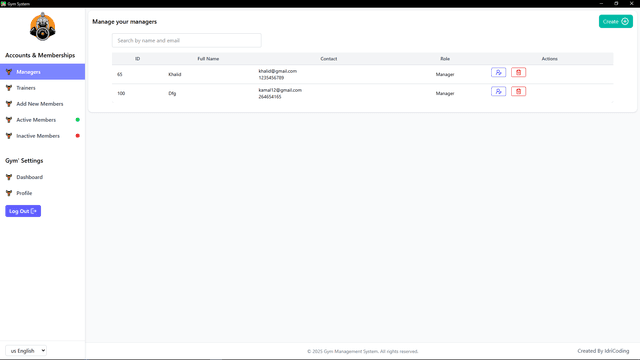Image resolution: width=640 pixels, height=360 pixels.
Task: Click ID 65 in the table
Action: click(120, 74)
